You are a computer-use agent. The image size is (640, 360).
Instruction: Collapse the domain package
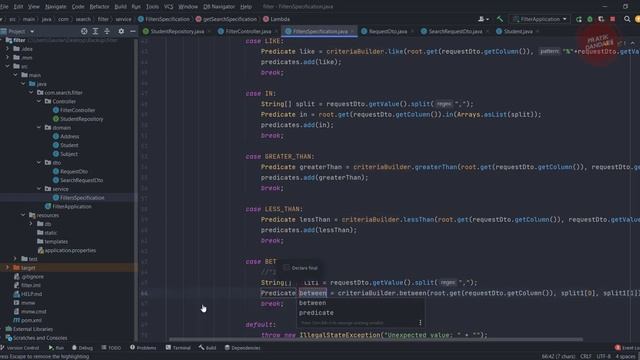click(x=39, y=127)
